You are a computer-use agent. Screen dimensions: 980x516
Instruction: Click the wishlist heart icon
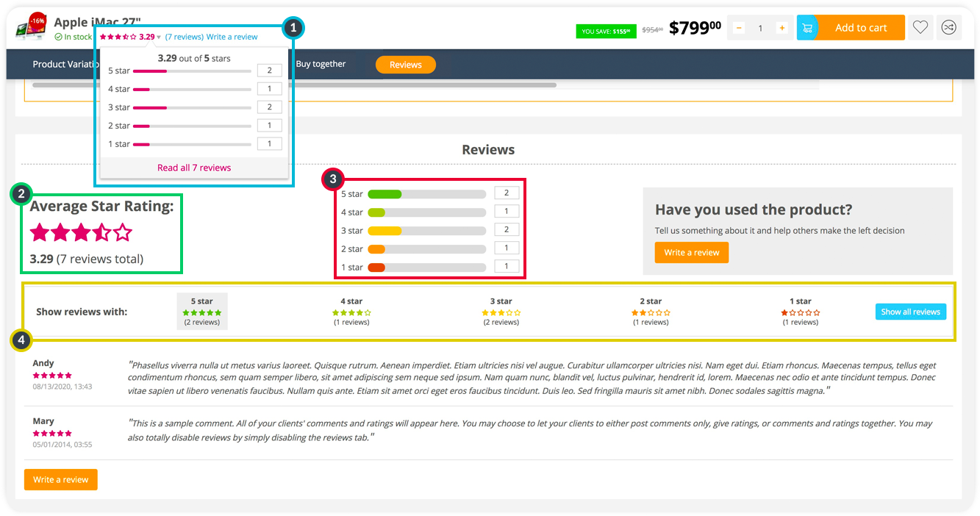click(x=920, y=28)
